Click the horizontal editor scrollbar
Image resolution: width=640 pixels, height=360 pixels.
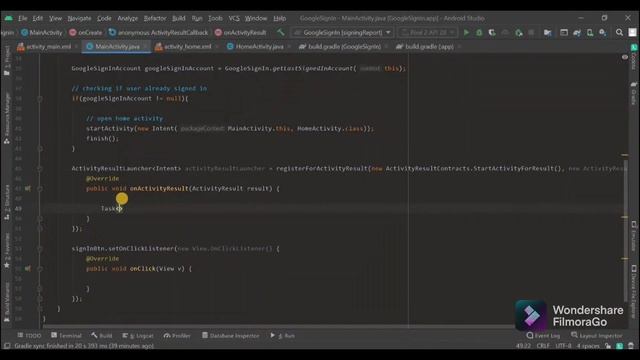[278, 327]
